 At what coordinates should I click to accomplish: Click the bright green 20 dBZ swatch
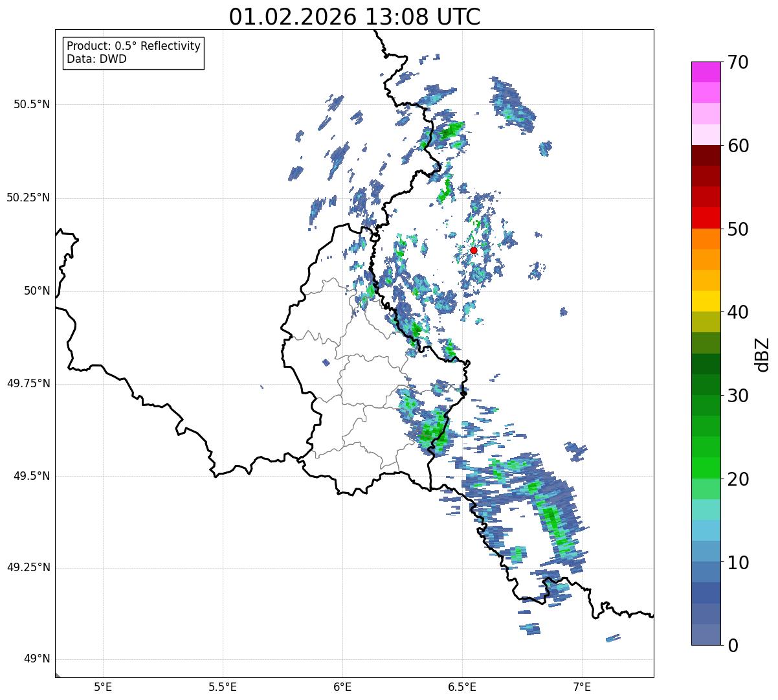pos(706,468)
